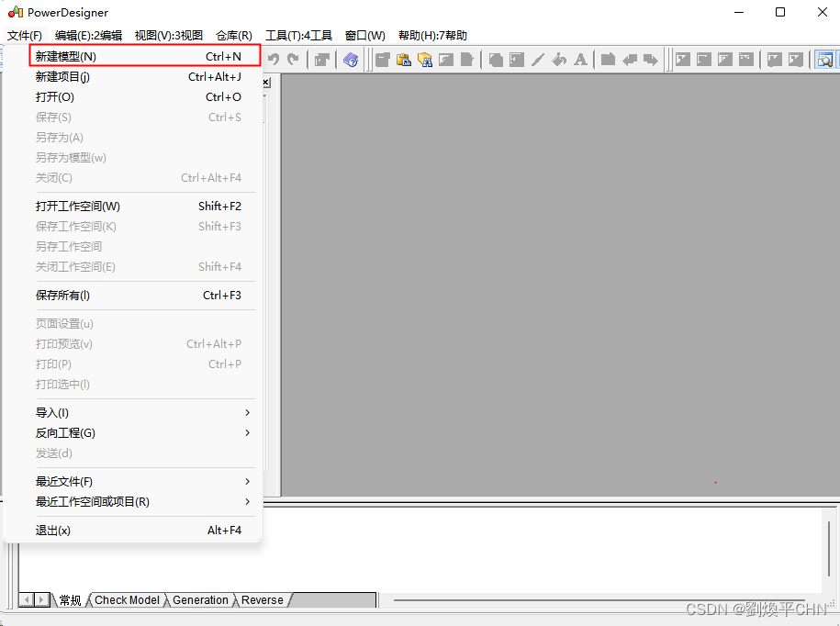The image size is (840, 626).
Task: Click the greyed 另存工作空间 entry
Action: tap(139, 246)
